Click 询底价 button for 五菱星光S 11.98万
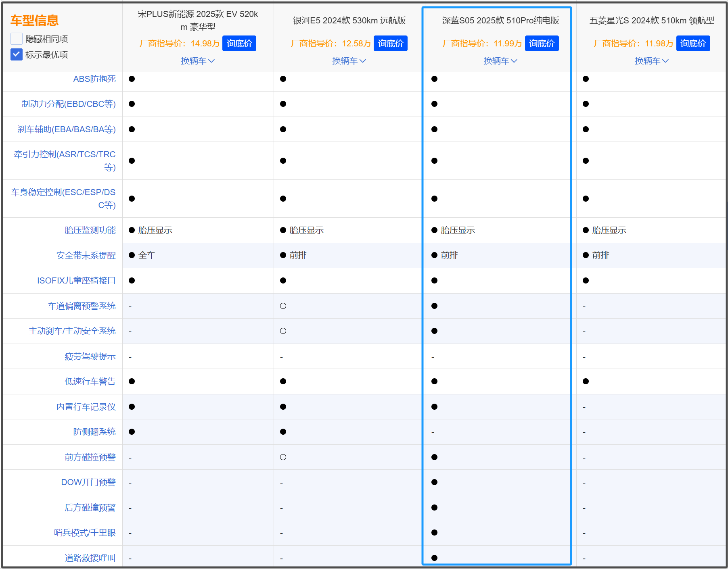728x569 pixels. [x=693, y=44]
